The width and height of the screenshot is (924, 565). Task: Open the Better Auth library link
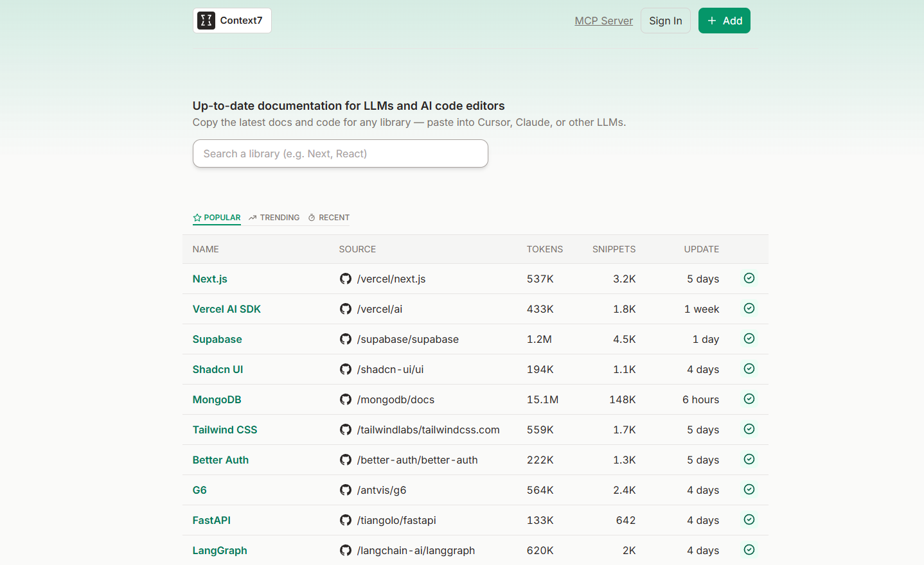pyautogui.click(x=220, y=460)
